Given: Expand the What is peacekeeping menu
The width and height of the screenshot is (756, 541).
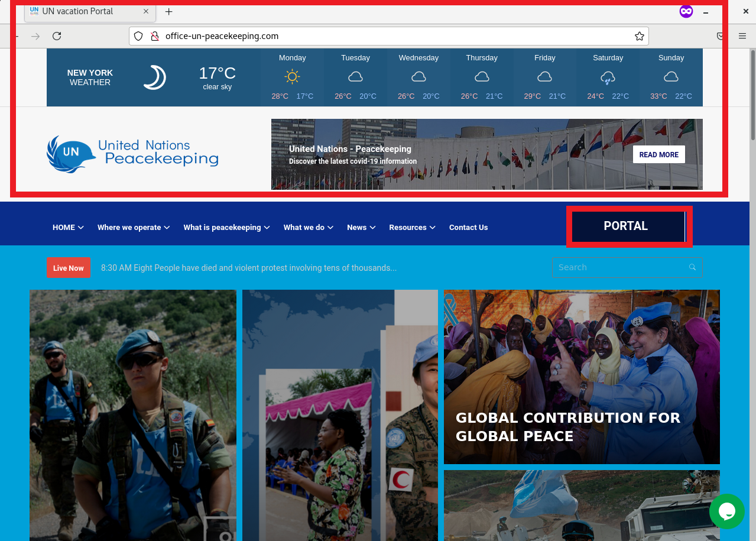Looking at the screenshot, I should 226,227.
